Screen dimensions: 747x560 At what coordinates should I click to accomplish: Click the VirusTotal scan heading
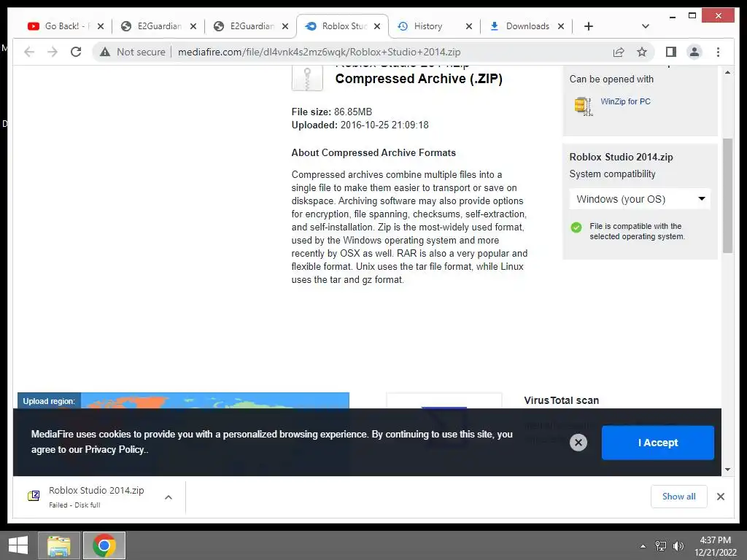[561, 400]
